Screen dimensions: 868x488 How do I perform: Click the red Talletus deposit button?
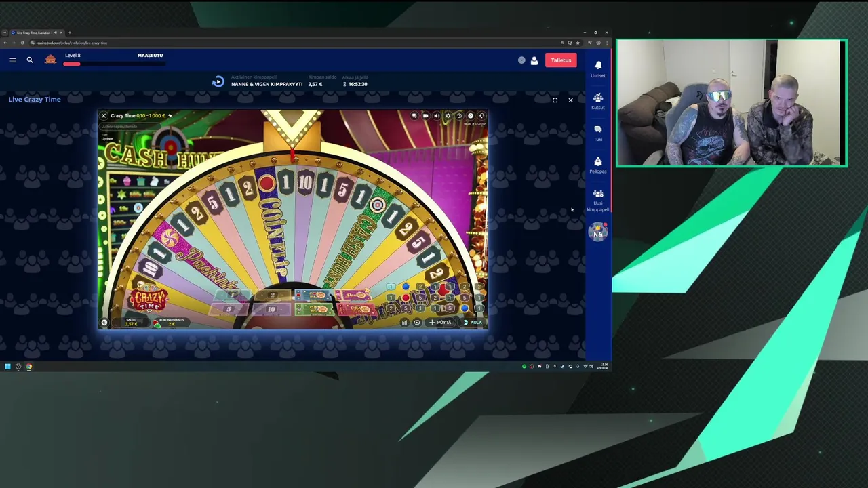point(561,60)
